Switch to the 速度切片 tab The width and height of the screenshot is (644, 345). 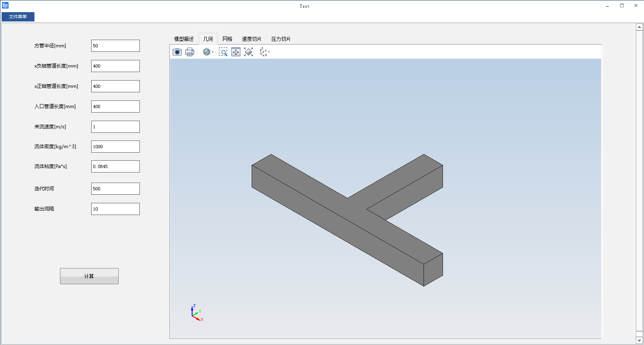tap(252, 39)
